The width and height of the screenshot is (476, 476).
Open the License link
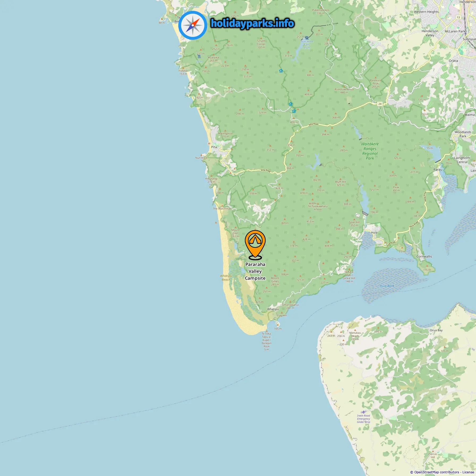468,472
